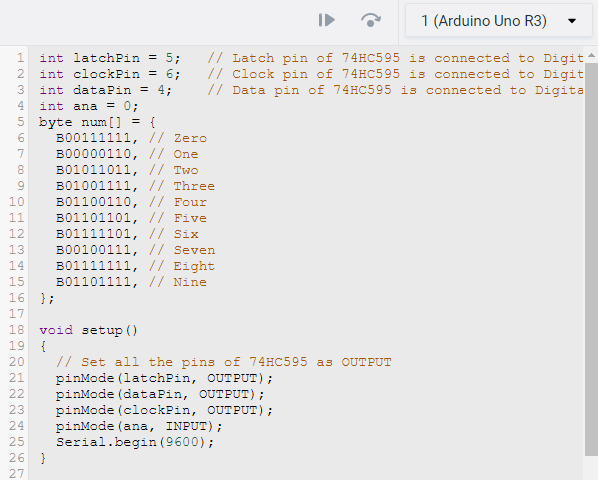
Task: Click the empty editor line 17
Action: click(306, 314)
